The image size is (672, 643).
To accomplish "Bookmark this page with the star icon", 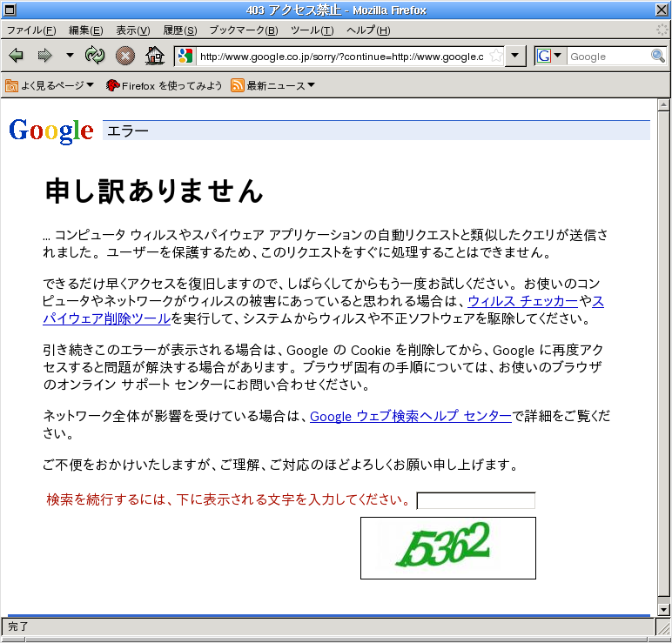I will [x=495, y=56].
